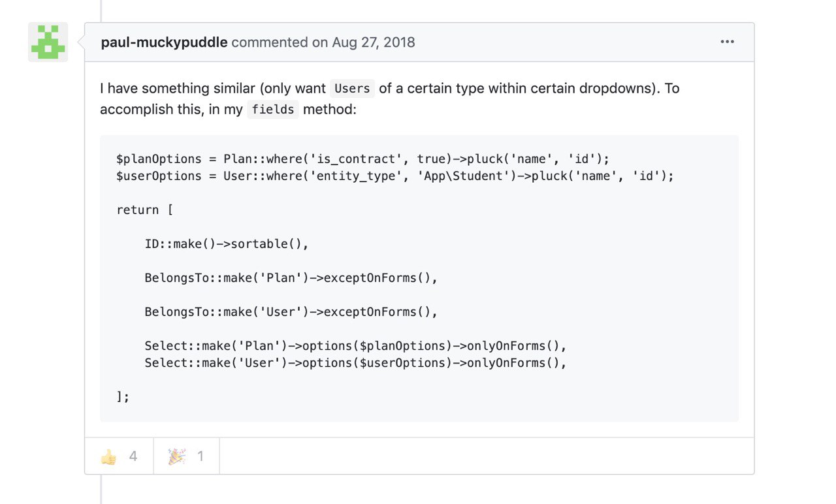Click the '$planOptions = Plan::where' code line
Viewport: 836px width, 504px height.
(362, 159)
